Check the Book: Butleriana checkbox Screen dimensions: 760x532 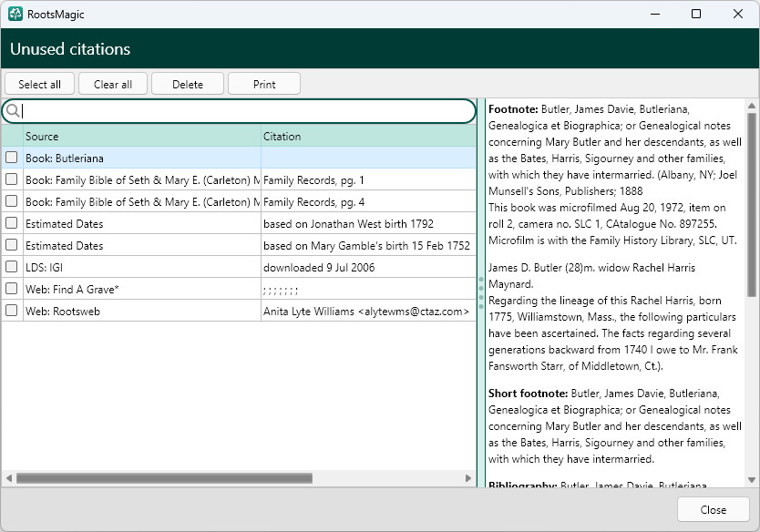point(12,158)
